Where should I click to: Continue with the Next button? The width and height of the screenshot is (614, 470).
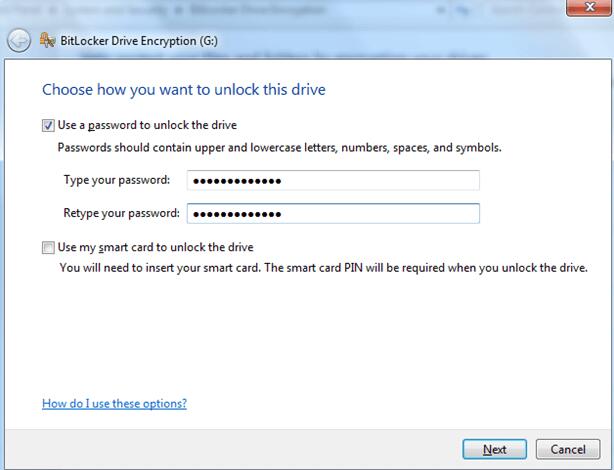(x=495, y=449)
